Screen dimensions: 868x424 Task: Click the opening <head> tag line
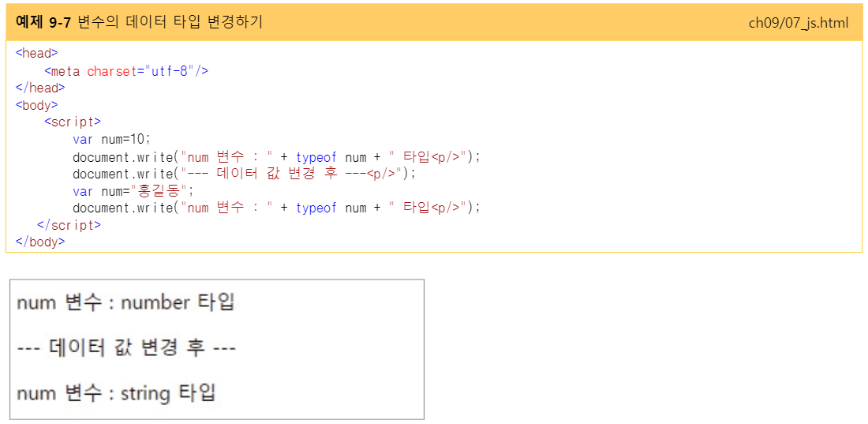[37, 54]
